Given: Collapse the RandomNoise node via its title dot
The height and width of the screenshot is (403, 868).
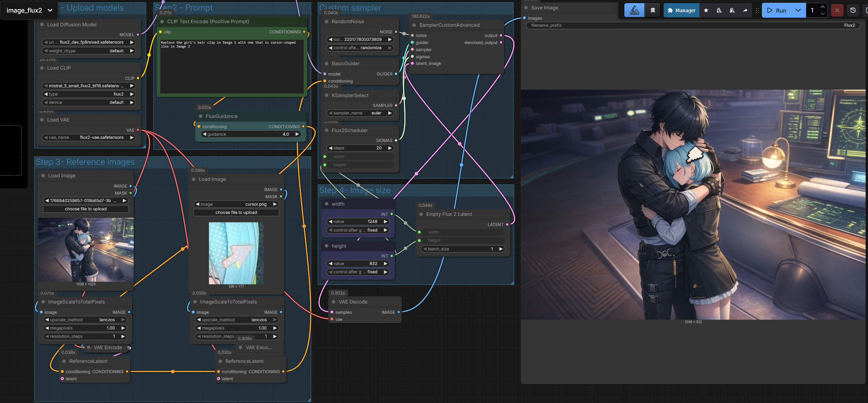Looking at the screenshot, I should click(x=327, y=22).
